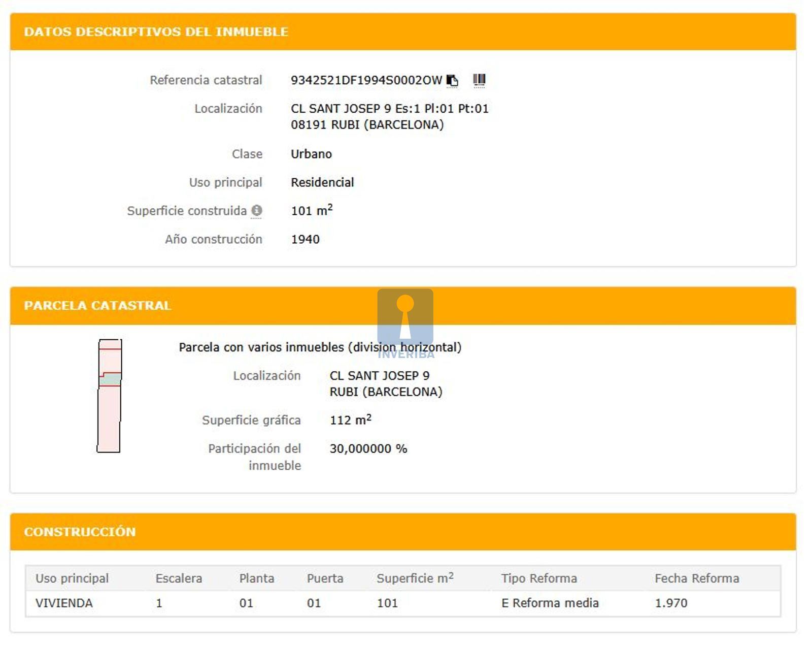Select the DATOS DESCRIPTIVOS DEL INMUEBLE header

156,31
